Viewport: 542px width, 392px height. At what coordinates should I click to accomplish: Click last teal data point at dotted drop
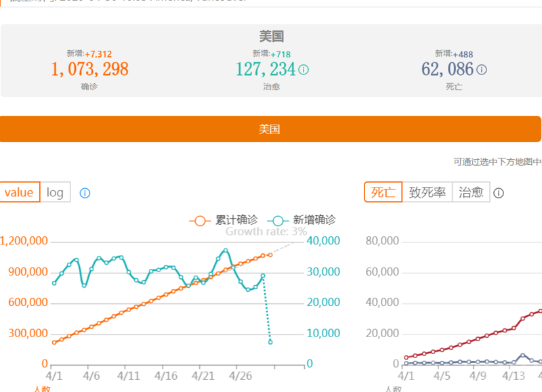[270, 342]
